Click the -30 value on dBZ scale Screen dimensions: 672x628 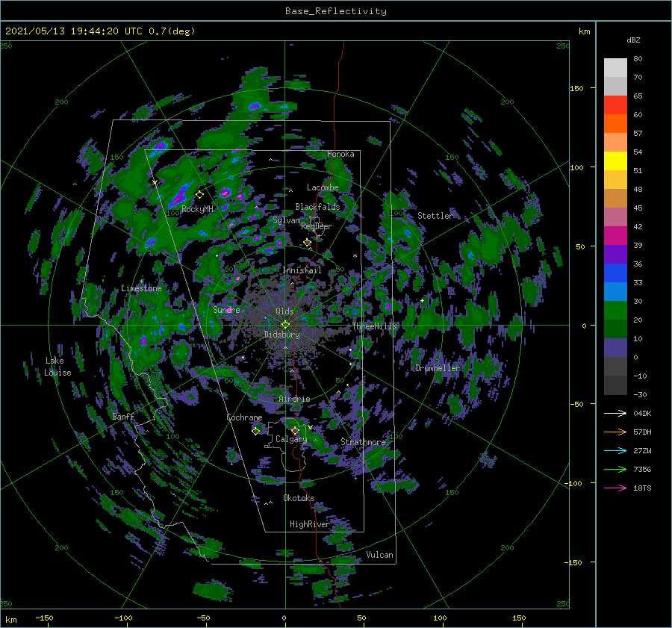(640, 394)
